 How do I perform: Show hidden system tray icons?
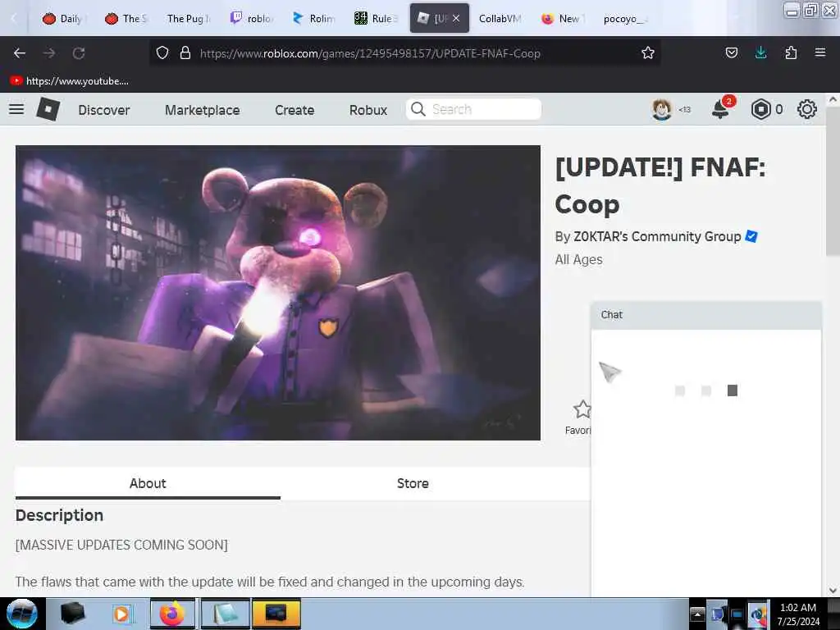click(x=697, y=614)
